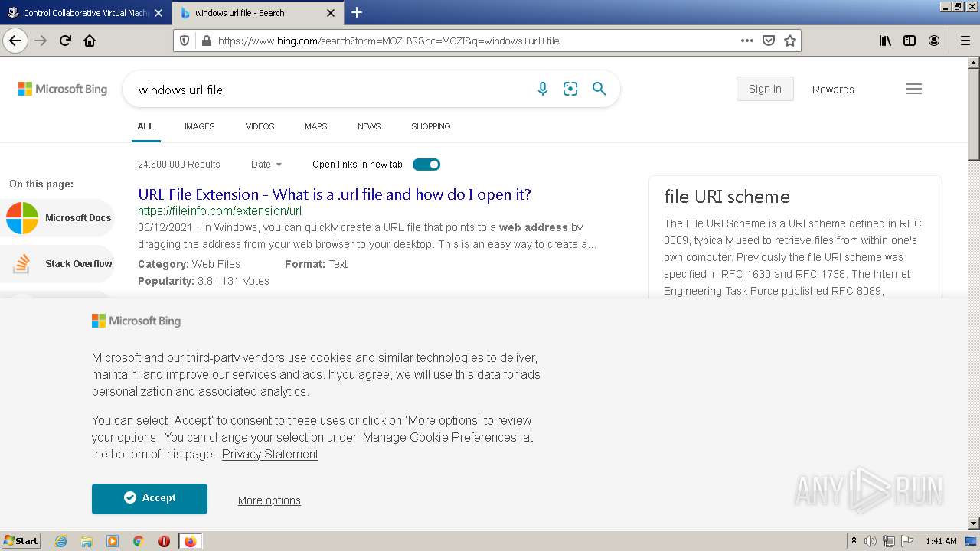
Task: Switch to SHOPPING results
Action: tap(430, 126)
